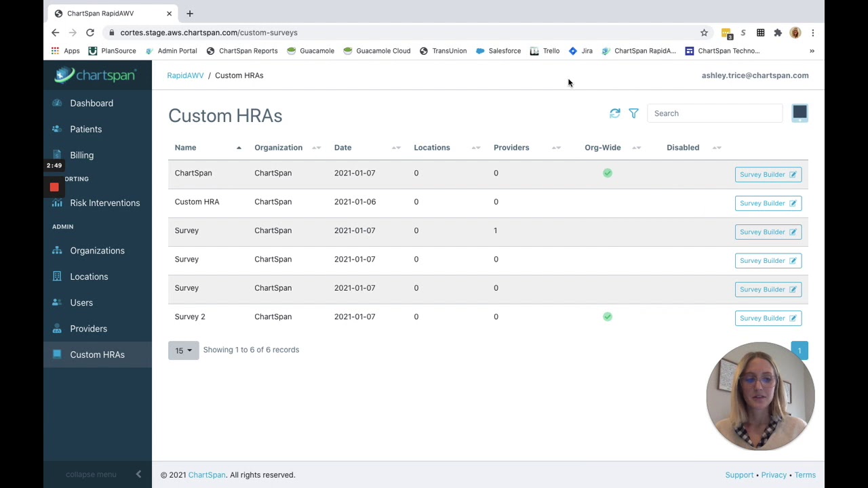
Task: Open Organizations in sidebar
Action: 97,251
